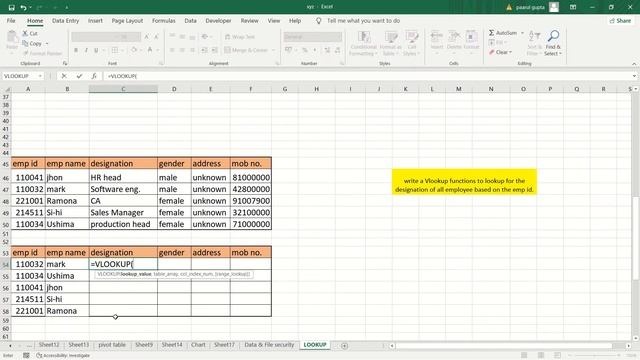
Task: Switch to the Developer ribbon tab
Action: click(218, 20)
